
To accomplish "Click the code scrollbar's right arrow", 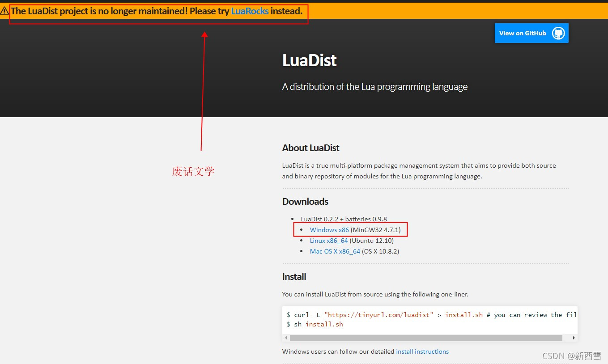I will [x=574, y=338].
